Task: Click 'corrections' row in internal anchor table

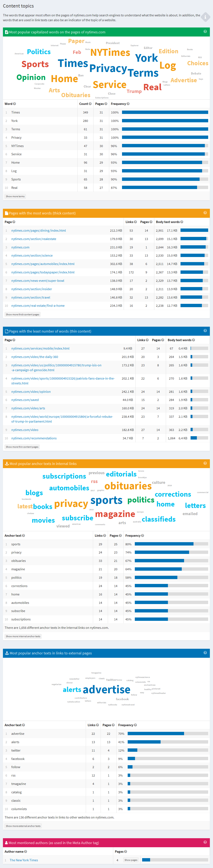Action: coord(106,586)
